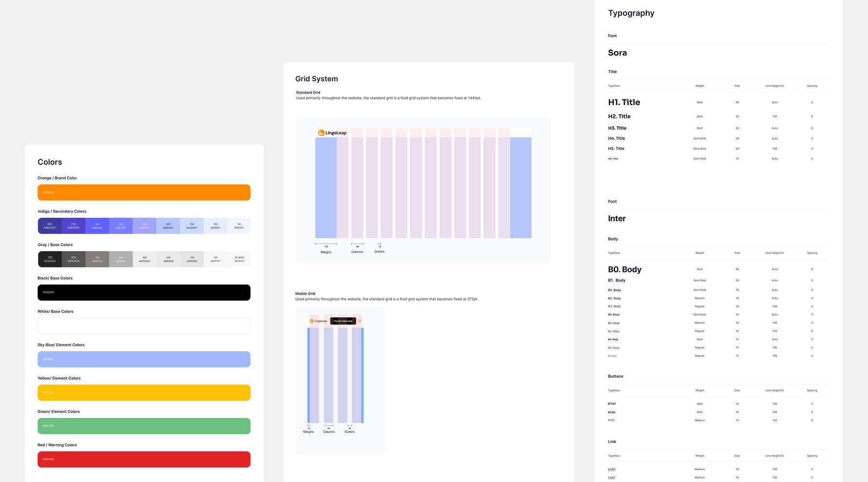Select the black #000000 swatch
Screen dimensions: 868x482
[144, 293]
